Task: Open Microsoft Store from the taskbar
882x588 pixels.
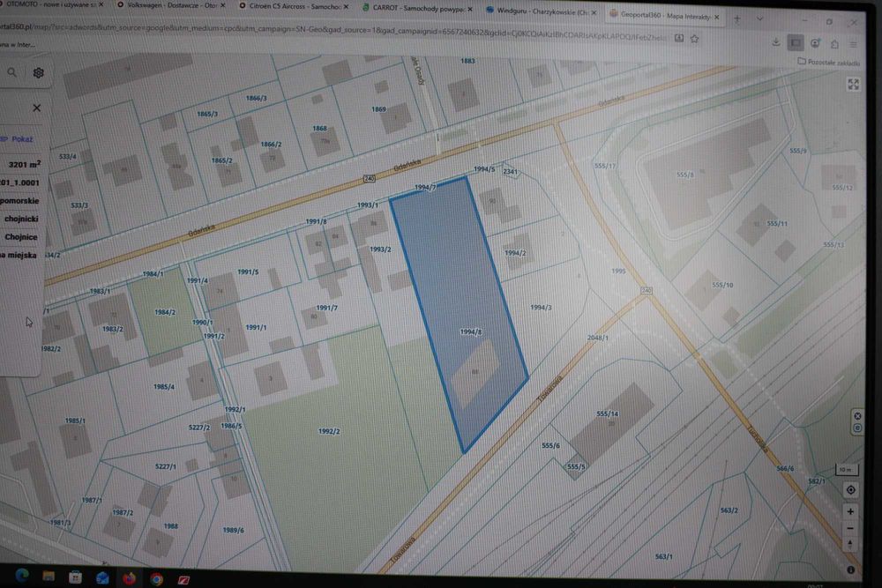Action: (75, 577)
